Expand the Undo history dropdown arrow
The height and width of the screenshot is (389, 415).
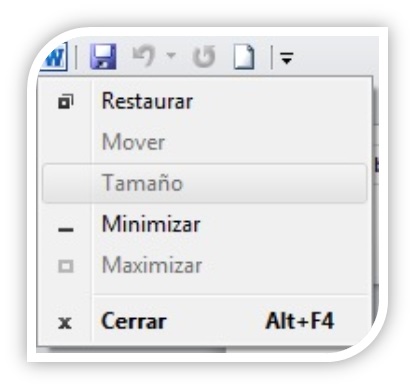tap(171, 55)
